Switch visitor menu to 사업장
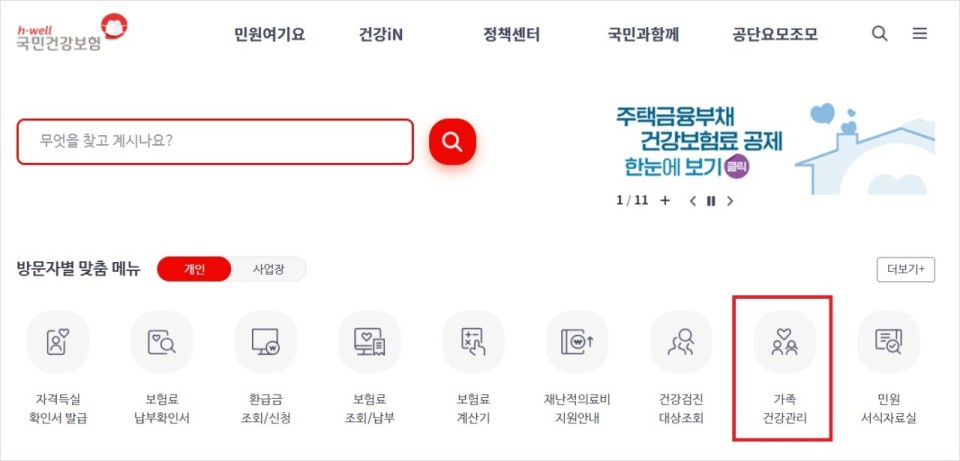The height and width of the screenshot is (461, 960). tap(268, 269)
